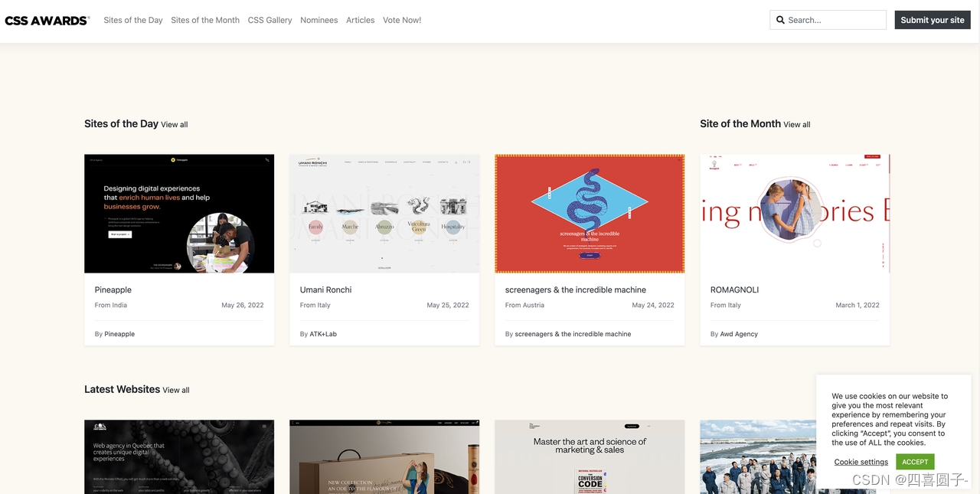Open Cookie settings link
Image resolution: width=980 pixels, height=494 pixels.
(861, 462)
